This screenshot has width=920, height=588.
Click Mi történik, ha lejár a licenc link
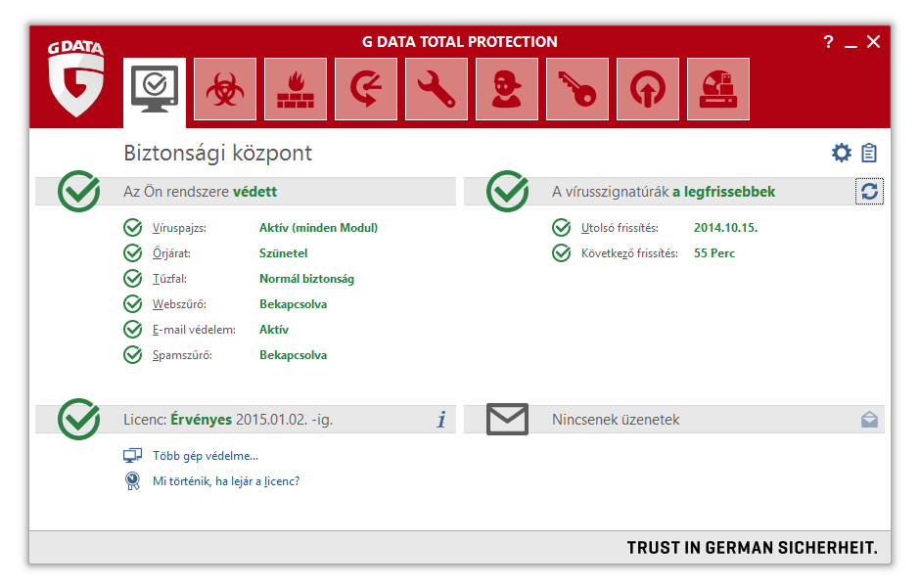coord(226,481)
